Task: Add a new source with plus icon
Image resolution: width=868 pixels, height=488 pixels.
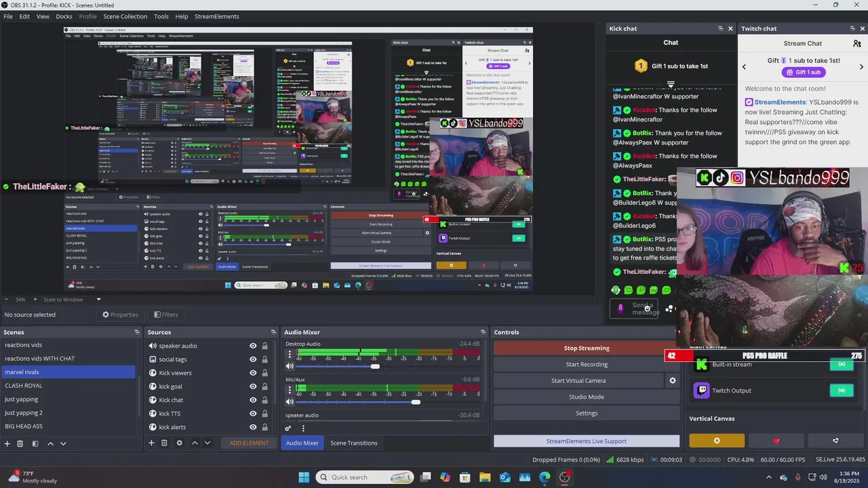Action: [151, 443]
